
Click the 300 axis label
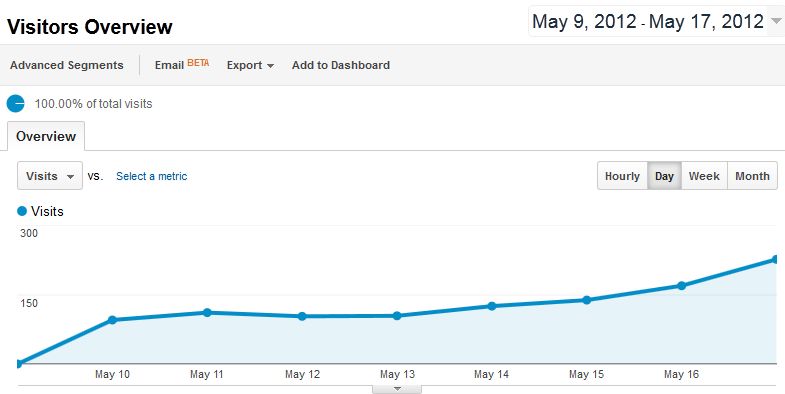click(x=29, y=233)
